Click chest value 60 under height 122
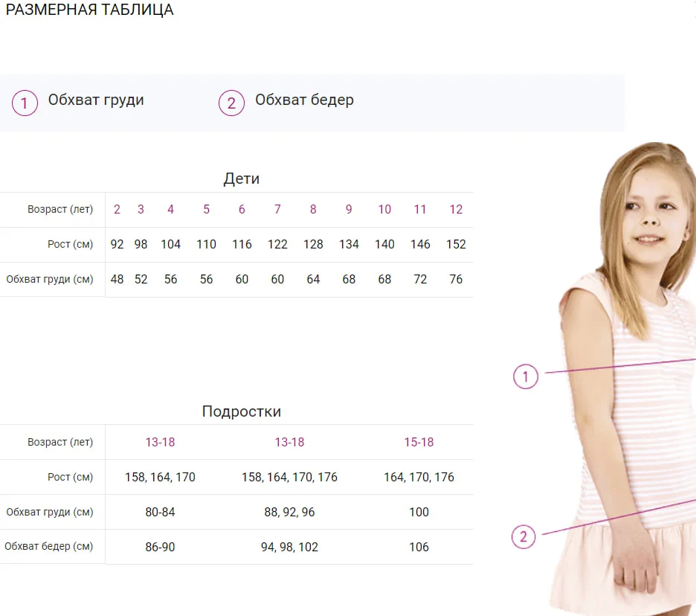The width and height of the screenshot is (696, 616). pos(277,279)
